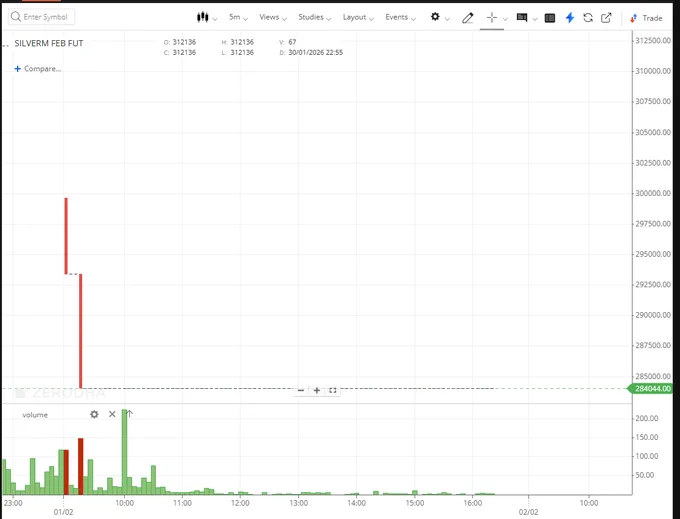Viewport: 680px width, 519px height.
Task: Toggle the crosshair tool
Action: (x=492, y=17)
